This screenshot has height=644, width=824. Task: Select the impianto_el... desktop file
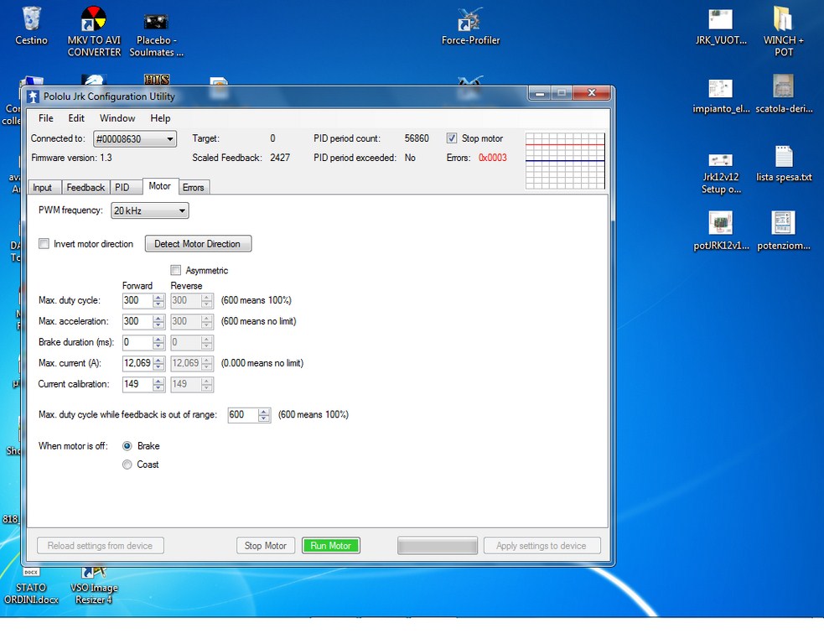[x=720, y=96]
